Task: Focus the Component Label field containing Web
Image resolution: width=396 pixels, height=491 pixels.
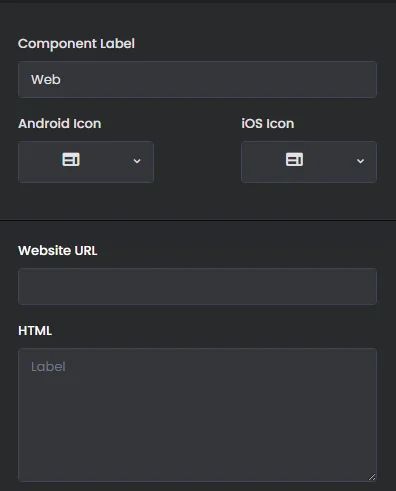Action: click(198, 79)
